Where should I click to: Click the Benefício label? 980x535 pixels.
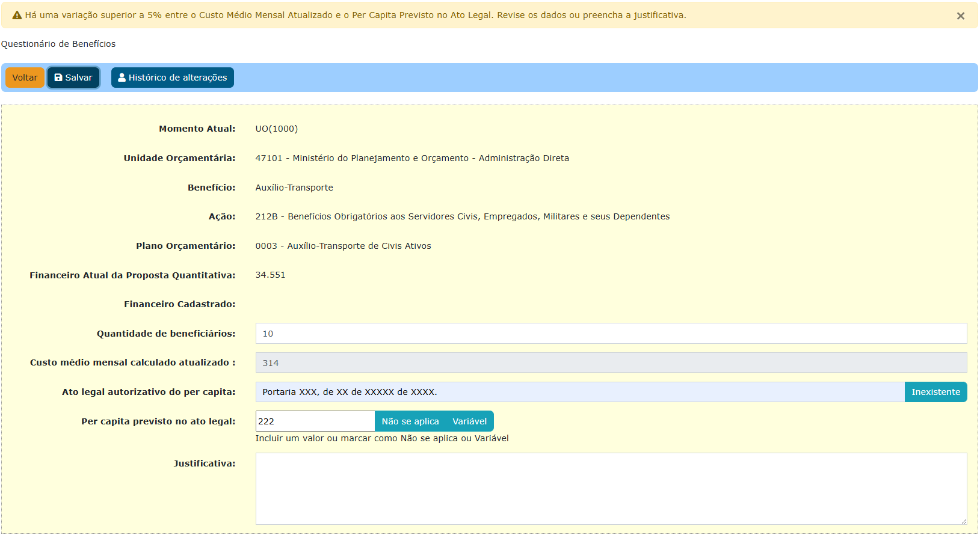pyautogui.click(x=212, y=188)
